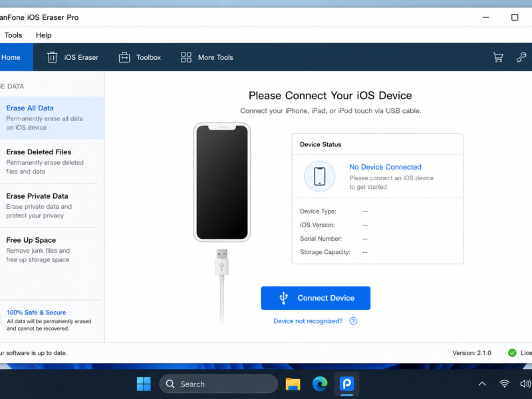Open File Explorer from taskbar
This screenshot has height=399, width=532.
(x=293, y=384)
